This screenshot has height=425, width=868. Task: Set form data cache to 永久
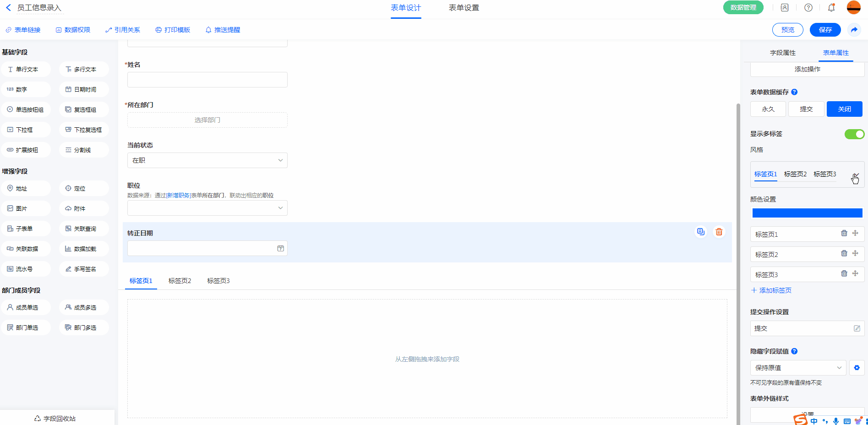[x=768, y=109]
